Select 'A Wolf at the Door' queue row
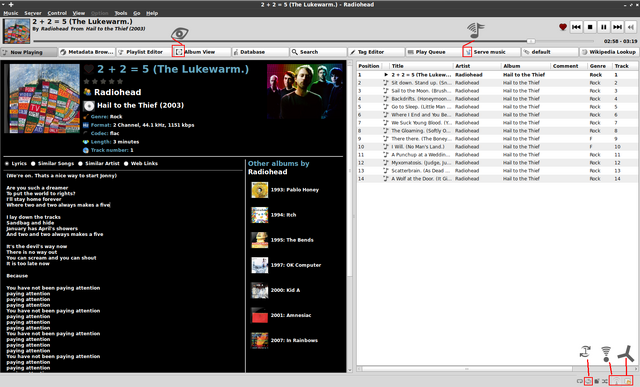Image resolution: width=640 pixels, height=387 pixels. click(497, 179)
